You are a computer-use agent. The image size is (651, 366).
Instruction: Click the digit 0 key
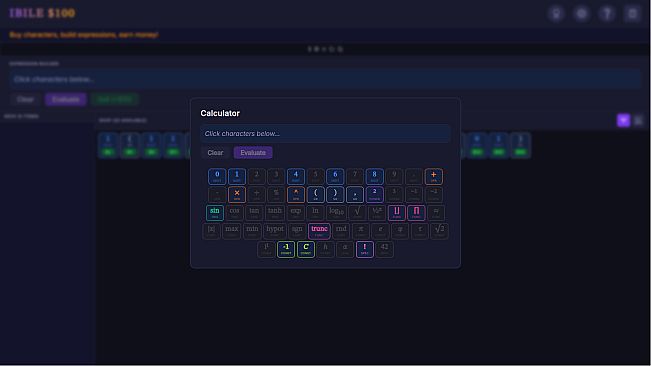tap(217, 176)
